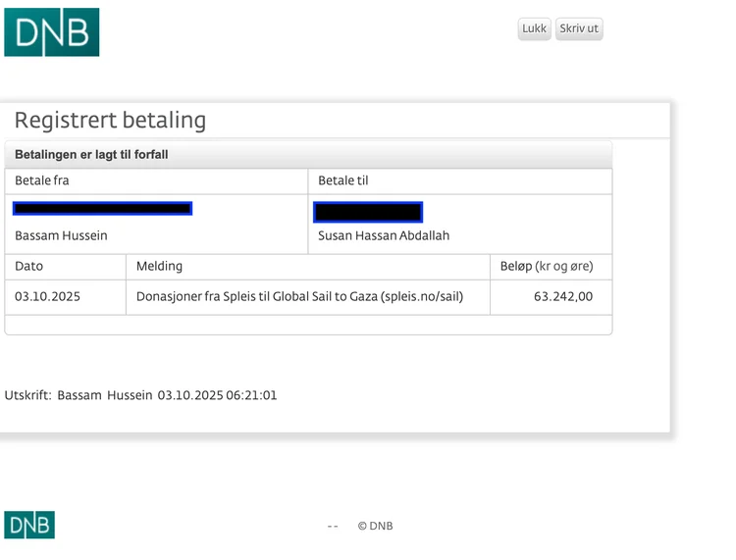Click the Dato column header
The height and width of the screenshot is (560, 736).
click(29, 266)
